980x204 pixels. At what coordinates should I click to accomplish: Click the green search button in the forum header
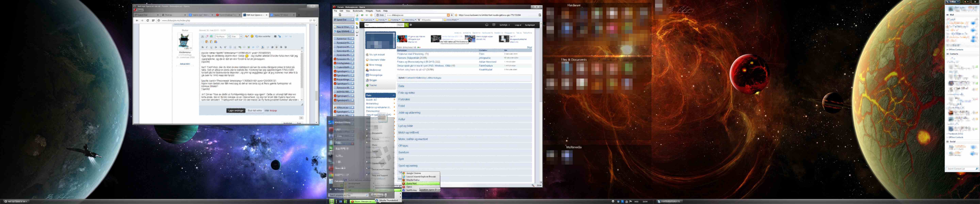406,25
